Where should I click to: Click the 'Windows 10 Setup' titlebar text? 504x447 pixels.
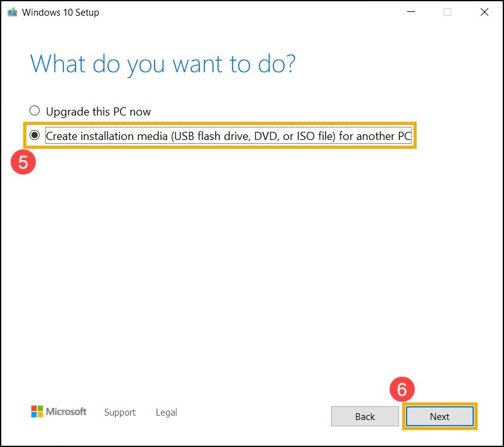click(61, 12)
